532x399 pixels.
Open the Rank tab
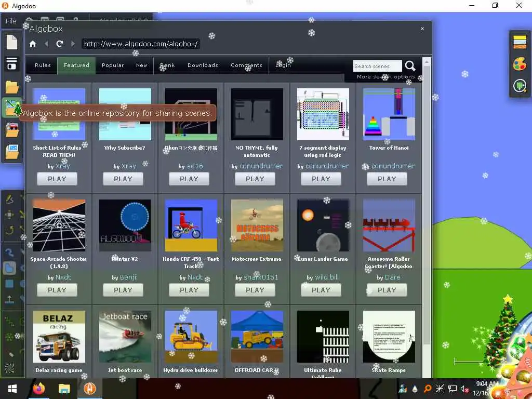point(167,65)
